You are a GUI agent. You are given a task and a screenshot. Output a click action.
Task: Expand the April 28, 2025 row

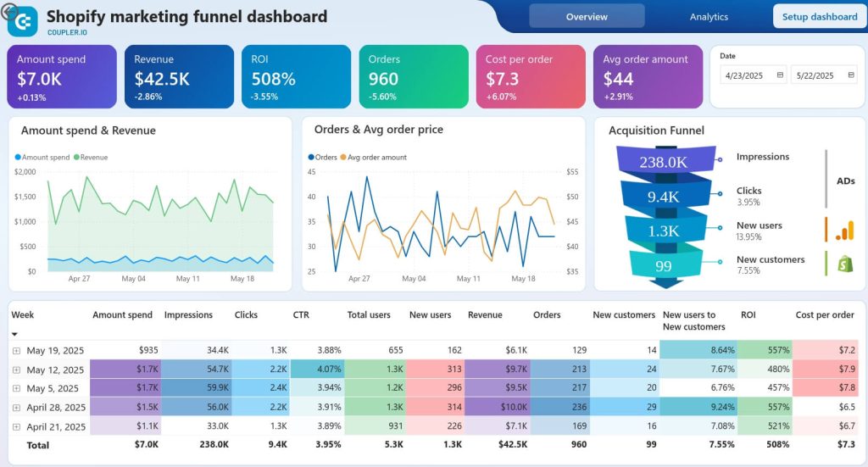(x=16, y=408)
